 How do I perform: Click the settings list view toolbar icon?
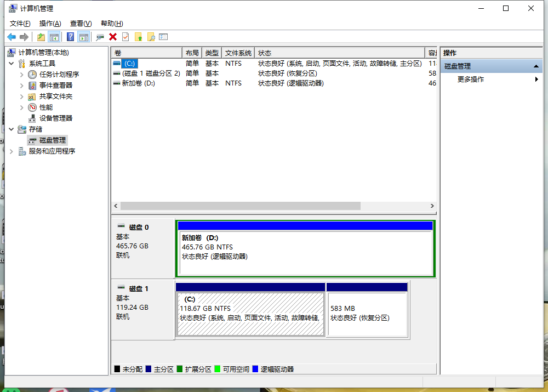coord(163,37)
